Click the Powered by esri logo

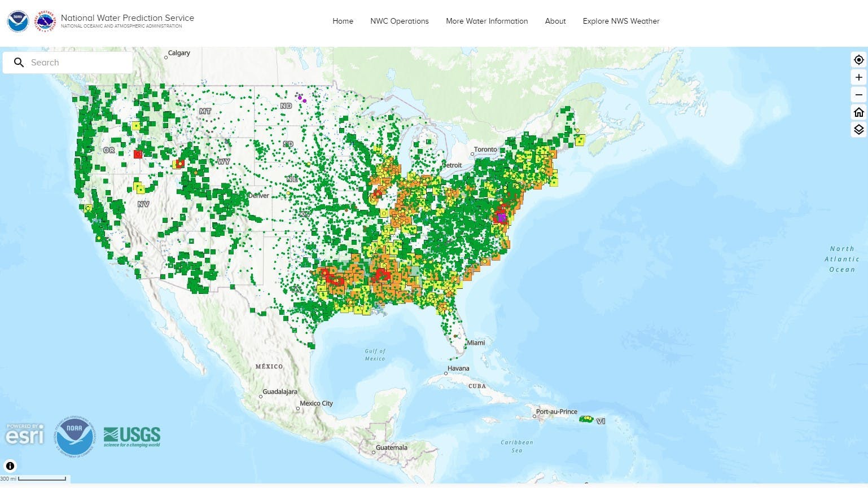[x=24, y=435]
